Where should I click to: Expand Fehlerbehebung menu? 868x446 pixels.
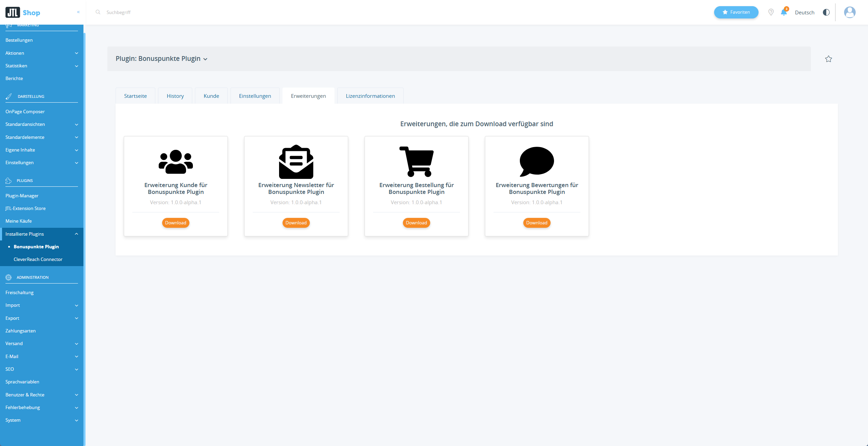tap(42, 407)
